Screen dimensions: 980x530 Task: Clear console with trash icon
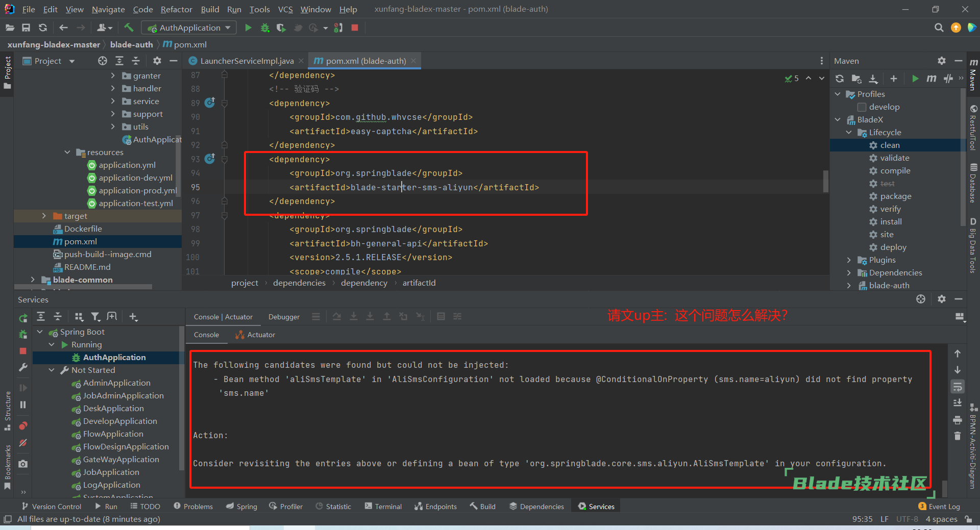coord(958,436)
